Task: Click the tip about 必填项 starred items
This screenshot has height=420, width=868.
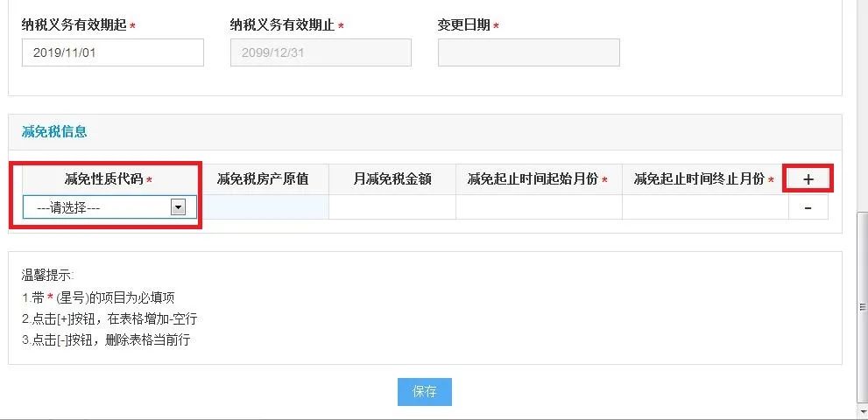Action: point(98,298)
